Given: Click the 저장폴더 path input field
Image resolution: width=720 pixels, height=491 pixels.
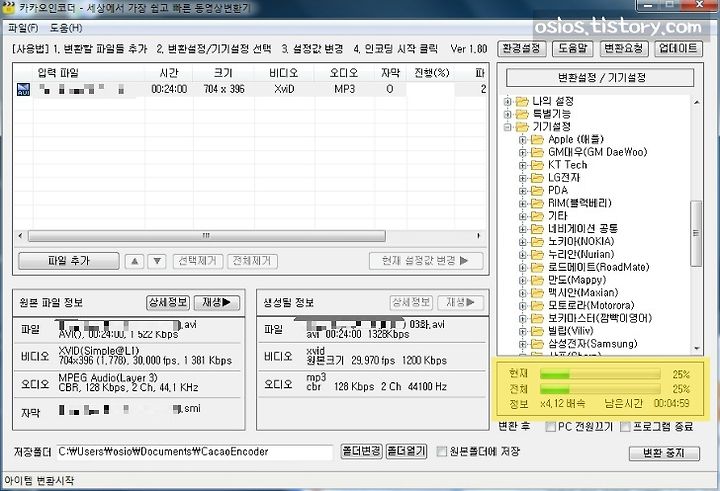Looking at the screenshot, I should pyautogui.click(x=194, y=452).
